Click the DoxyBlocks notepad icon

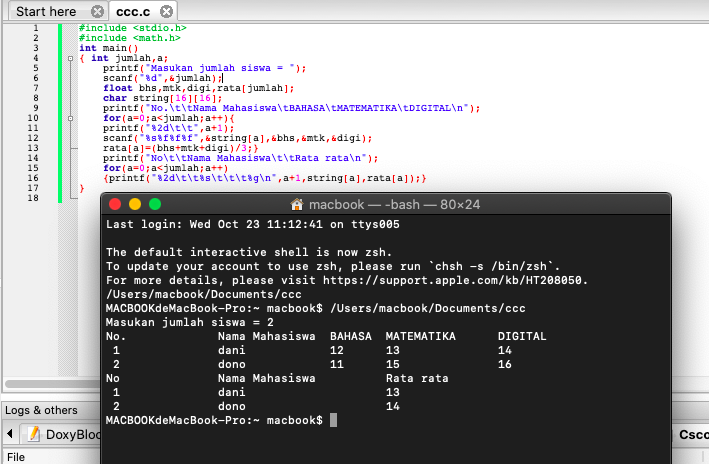click(x=34, y=434)
